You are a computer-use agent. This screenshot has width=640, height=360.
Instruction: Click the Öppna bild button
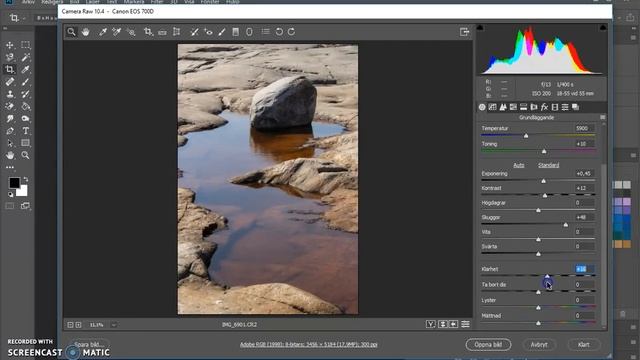[488, 344]
